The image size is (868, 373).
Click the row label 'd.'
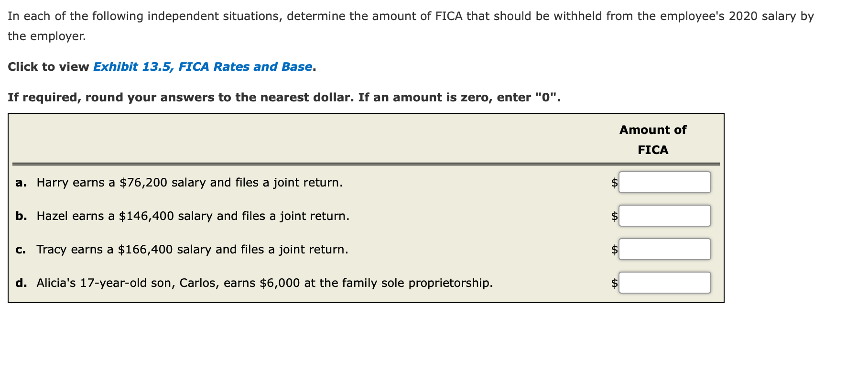(21, 283)
